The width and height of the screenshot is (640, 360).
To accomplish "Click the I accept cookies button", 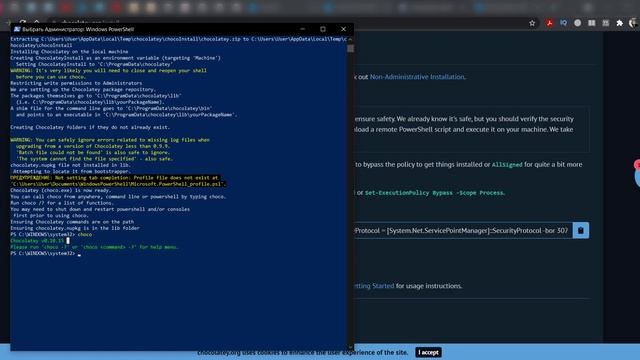I will [428, 352].
